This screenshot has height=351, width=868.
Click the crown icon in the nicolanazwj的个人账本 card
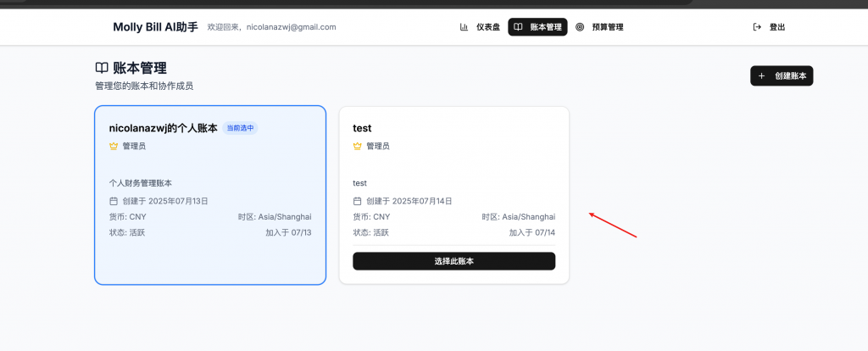[x=114, y=146]
